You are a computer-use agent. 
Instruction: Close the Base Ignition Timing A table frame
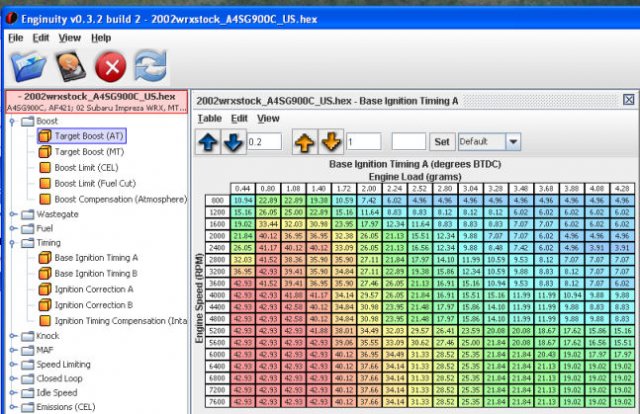[629, 100]
